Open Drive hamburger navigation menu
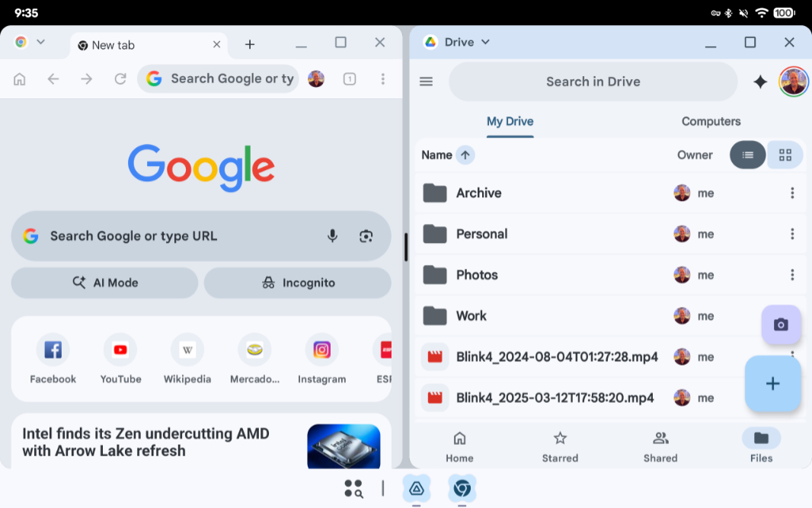Image resolution: width=812 pixels, height=508 pixels. [x=427, y=81]
